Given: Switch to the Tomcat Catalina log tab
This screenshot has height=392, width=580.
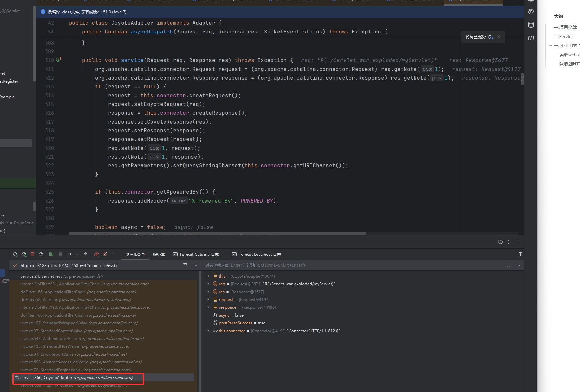Looking at the screenshot, I should click(x=196, y=254).
